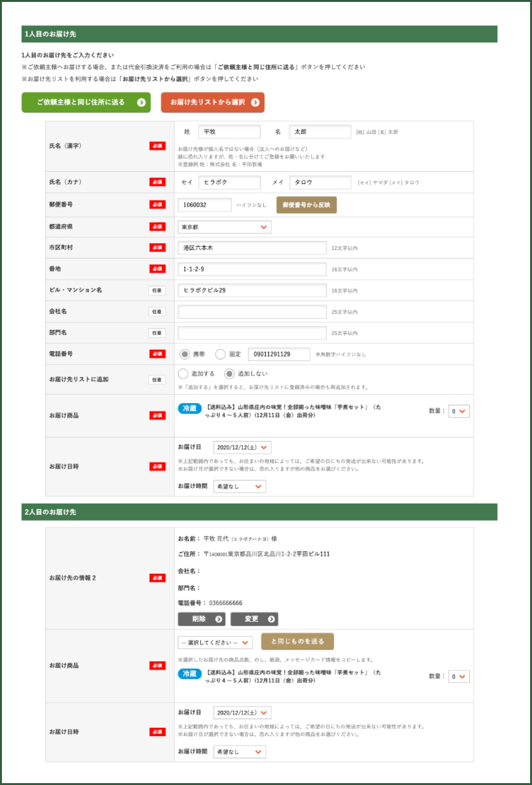Focus the メイ kana field containing タロウ
Viewport: 532px width, 785px height.
point(320,182)
